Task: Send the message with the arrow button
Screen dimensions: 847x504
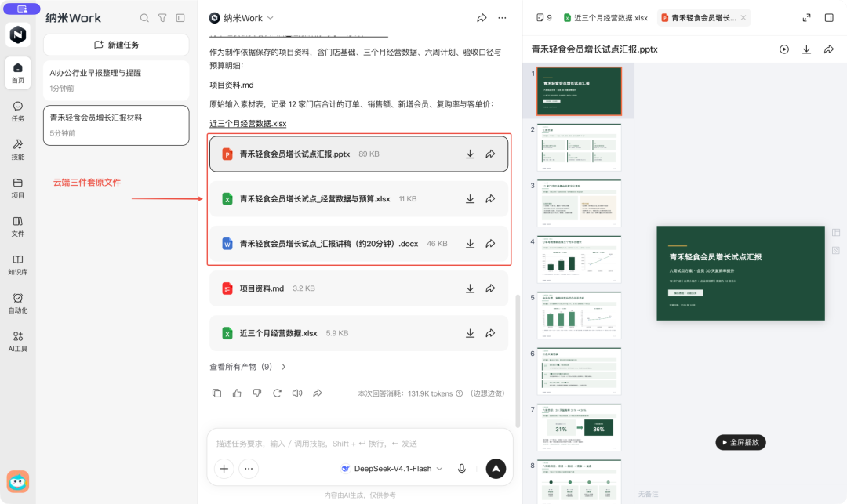Action: (496, 469)
